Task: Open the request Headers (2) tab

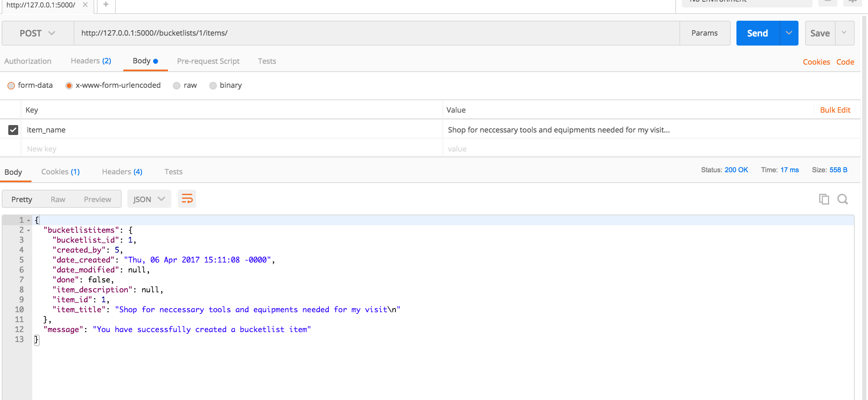Action: (91, 61)
